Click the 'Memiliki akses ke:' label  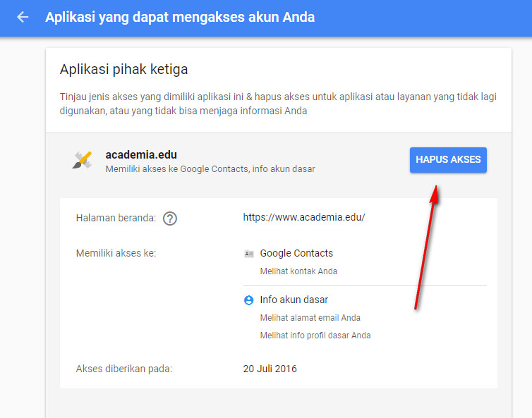tap(116, 253)
